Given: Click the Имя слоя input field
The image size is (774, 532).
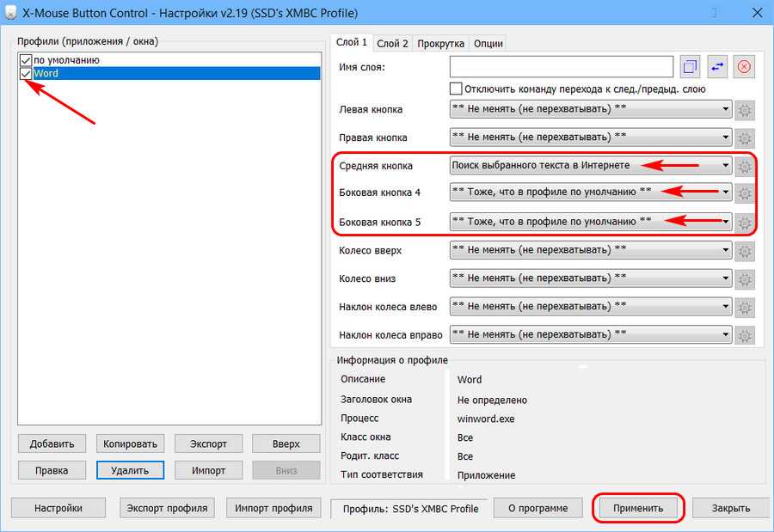Looking at the screenshot, I should (562, 67).
